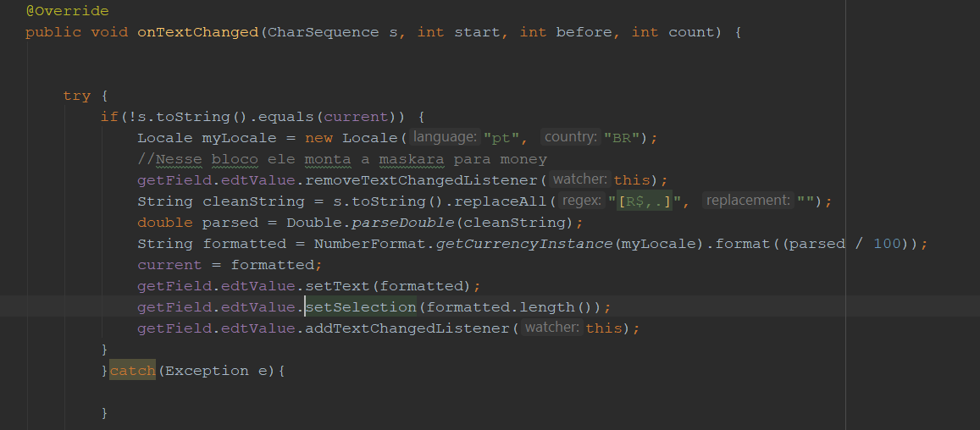This screenshot has height=430, width=980.
Task: Click the 'replacement:' parameter hint
Action: 748,201
